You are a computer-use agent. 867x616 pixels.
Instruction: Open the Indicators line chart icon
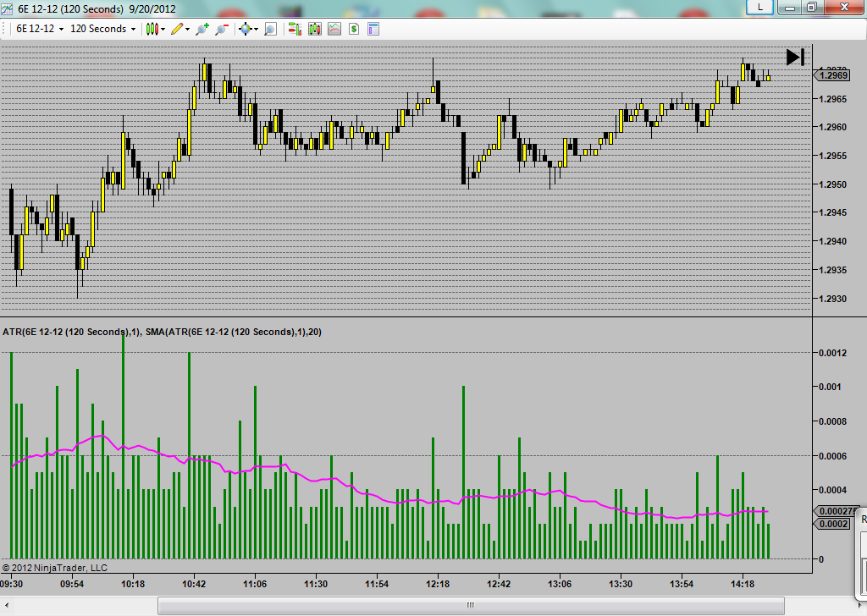[334, 29]
